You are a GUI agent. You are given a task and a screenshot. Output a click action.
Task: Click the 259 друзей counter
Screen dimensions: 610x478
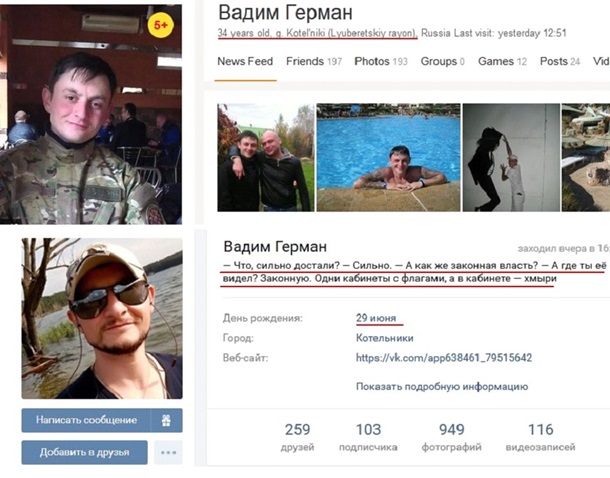pyautogui.click(x=297, y=437)
